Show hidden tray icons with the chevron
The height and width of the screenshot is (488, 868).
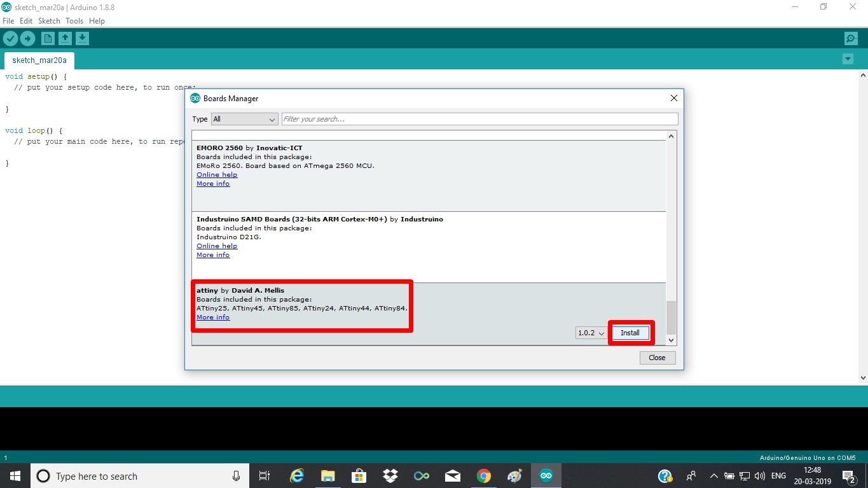tap(714, 476)
